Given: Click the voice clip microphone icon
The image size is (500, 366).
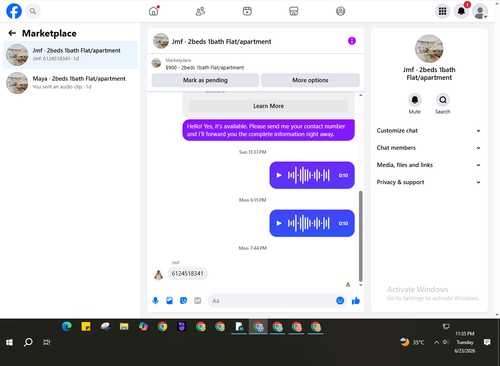Looking at the screenshot, I should tap(155, 301).
